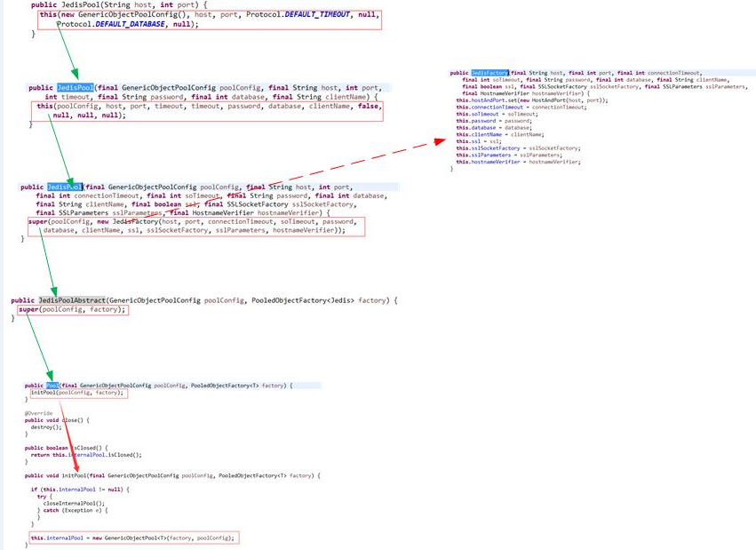Click "this.sslSocketFactory = sslSocketFactory;" line
This screenshot has width=756, height=550.
coord(518,148)
